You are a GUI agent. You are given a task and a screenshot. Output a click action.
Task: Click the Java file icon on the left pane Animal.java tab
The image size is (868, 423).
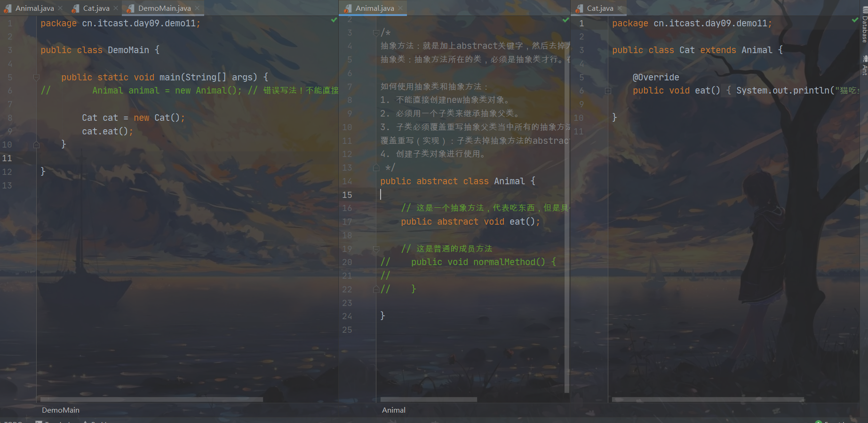click(x=8, y=8)
